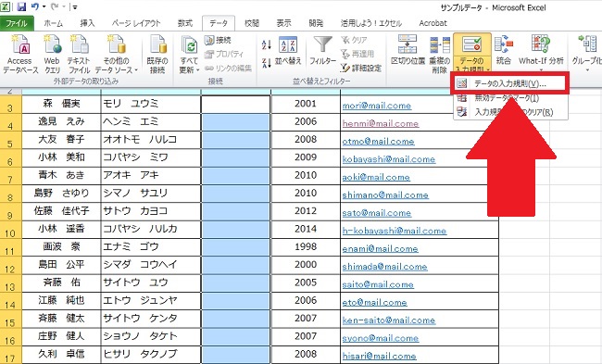Open ken-saito@mail.come link

(x=389, y=320)
